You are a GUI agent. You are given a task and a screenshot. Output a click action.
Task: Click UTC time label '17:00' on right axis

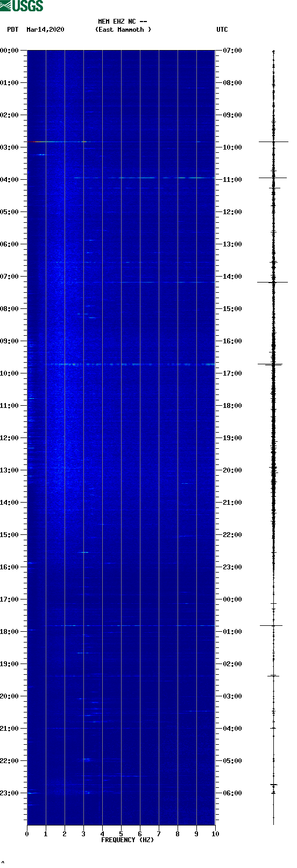coord(232,373)
